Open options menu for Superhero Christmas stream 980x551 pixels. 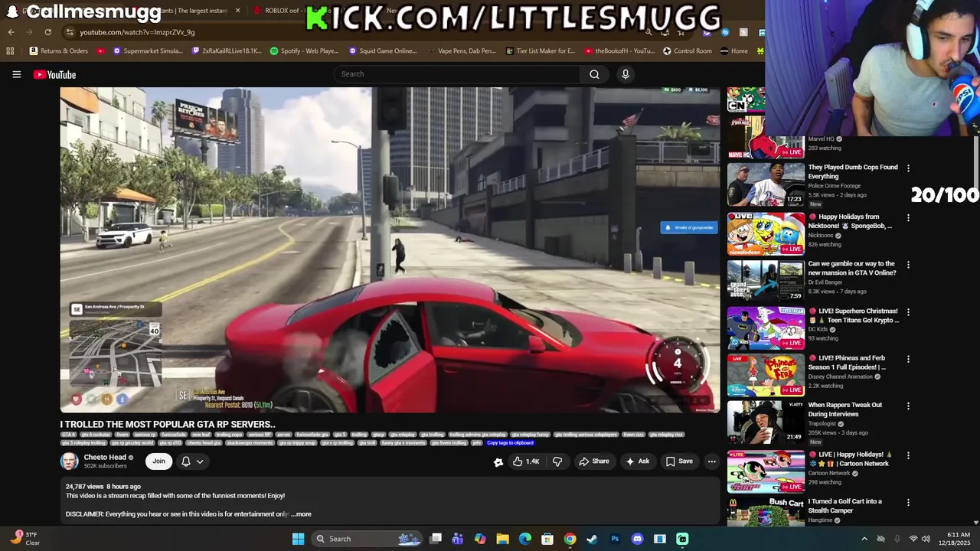pyautogui.click(x=908, y=312)
